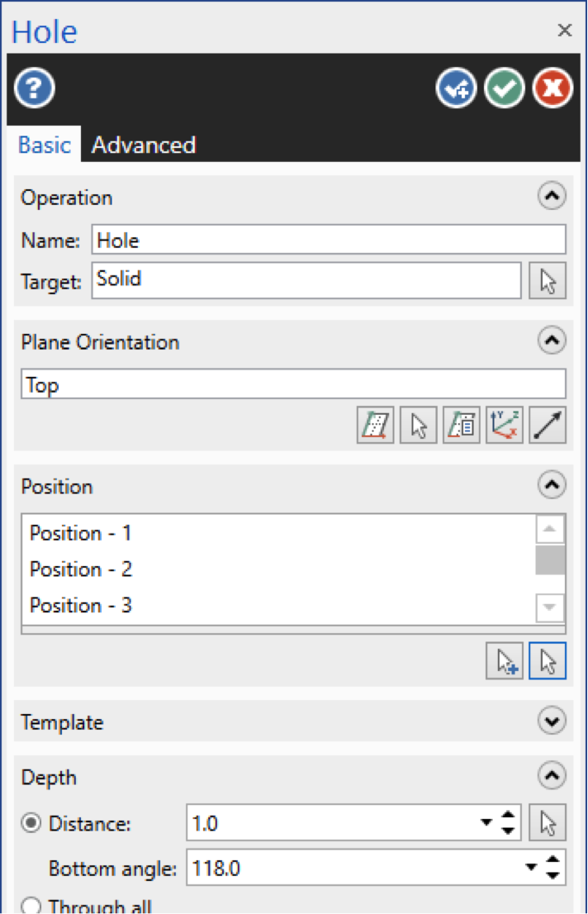Viewport: 588px width, 914px height.
Task: Click the Target selection arrow icon
Action: [548, 281]
